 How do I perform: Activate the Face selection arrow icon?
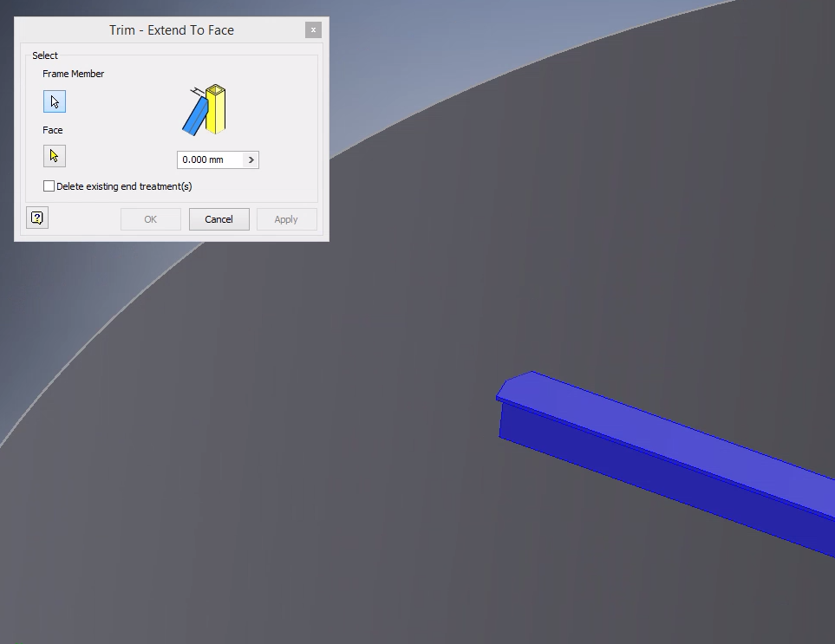[x=54, y=156]
